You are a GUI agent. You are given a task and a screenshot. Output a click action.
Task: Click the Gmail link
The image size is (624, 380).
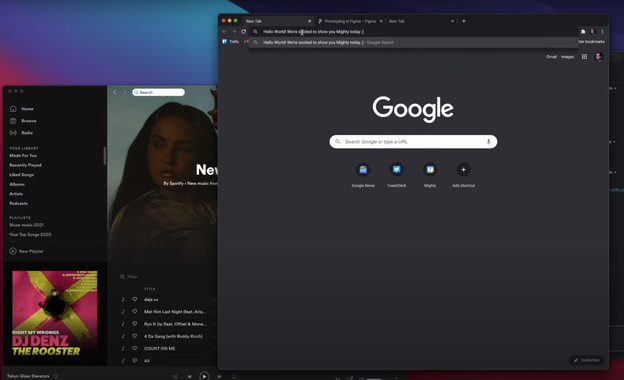click(x=551, y=57)
